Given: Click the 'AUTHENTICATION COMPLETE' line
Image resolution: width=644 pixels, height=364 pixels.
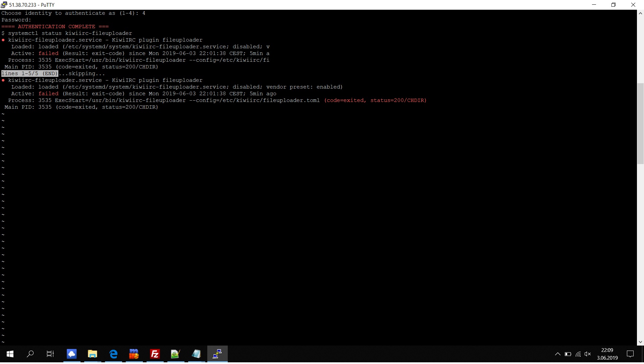Looking at the screenshot, I should 55,27.
